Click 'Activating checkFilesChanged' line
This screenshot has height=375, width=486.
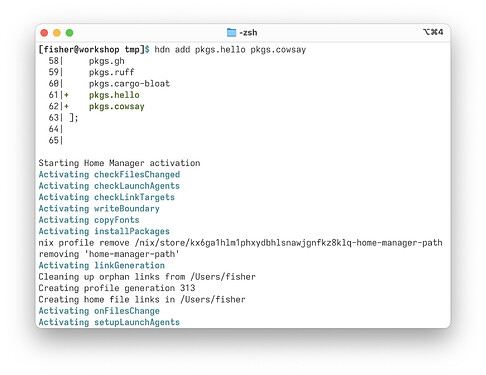[x=109, y=175]
